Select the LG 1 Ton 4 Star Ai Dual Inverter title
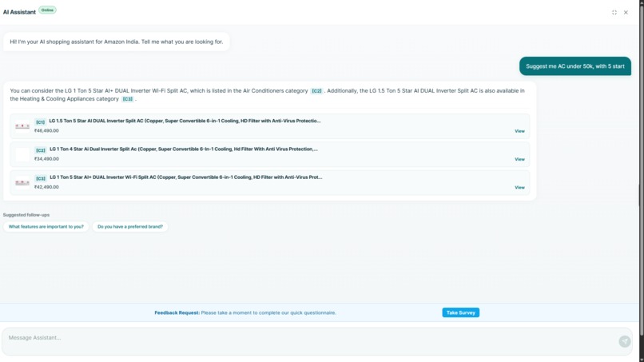Screen dimensions: 644x362 (x=184, y=149)
